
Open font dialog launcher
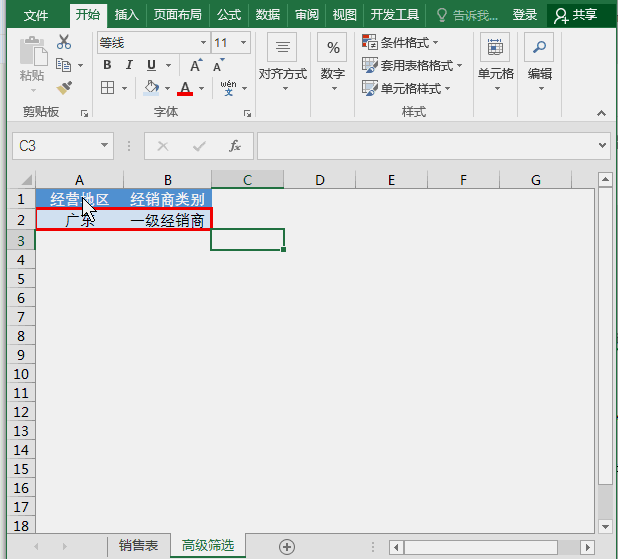coord(247,114)
